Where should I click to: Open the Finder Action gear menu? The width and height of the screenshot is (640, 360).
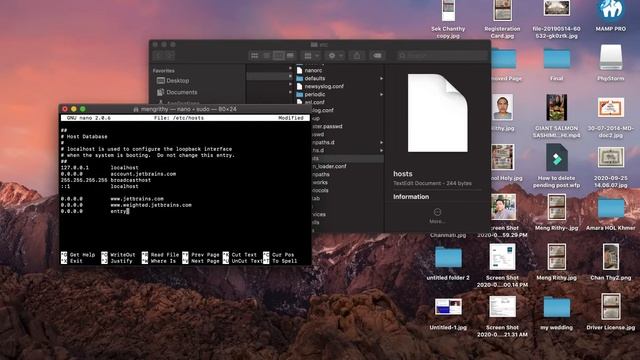coord(336,56)
